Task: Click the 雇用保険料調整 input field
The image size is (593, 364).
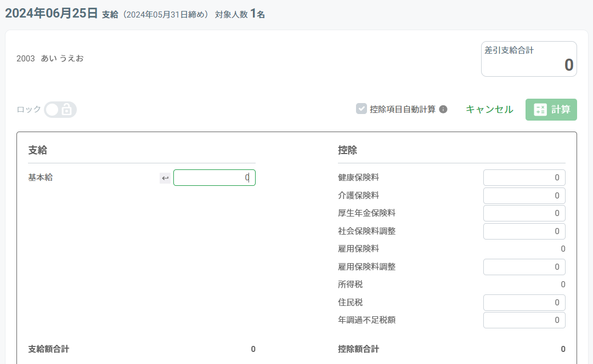Action: 524,267
